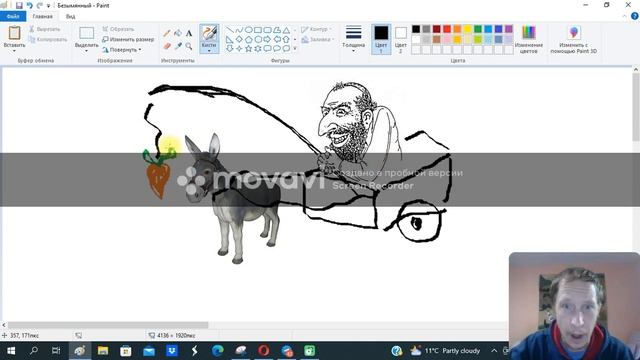
Task: Open the Контур outline dropdown
Action: click(316, 29)
